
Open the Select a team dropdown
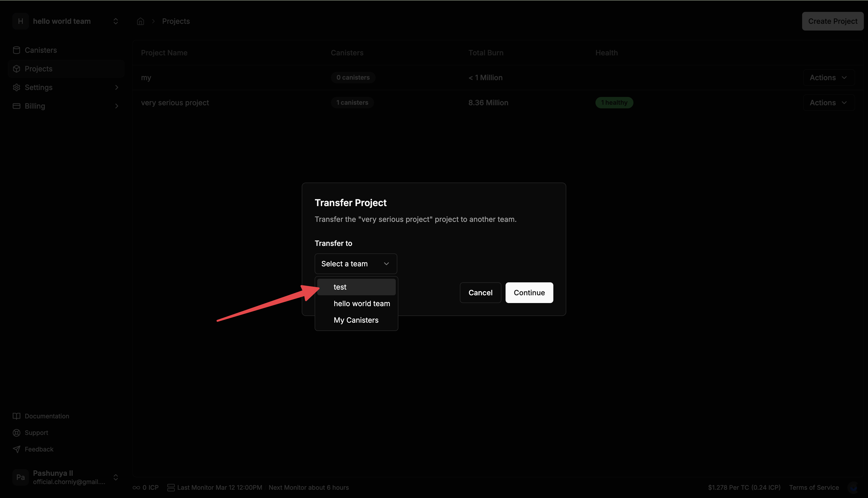[355, 263]
